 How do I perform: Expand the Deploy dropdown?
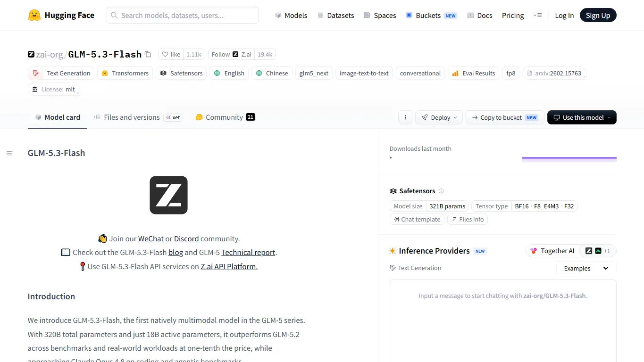coord(439,117)
